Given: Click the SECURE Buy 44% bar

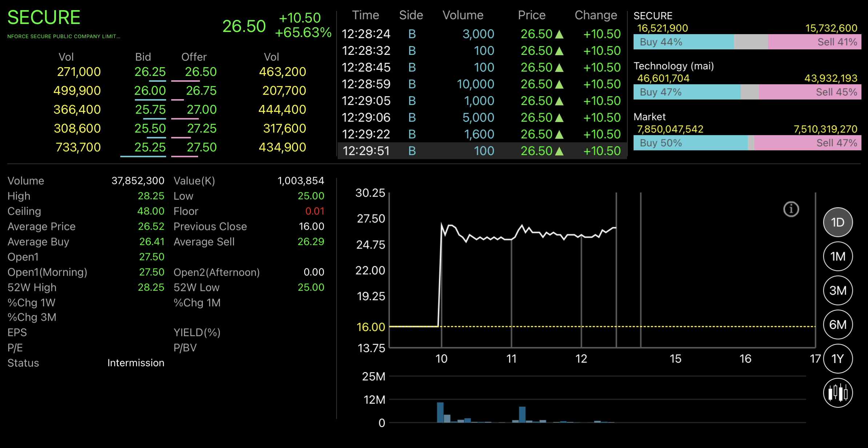Looking at the screenshot, I should pyautogui.click(x=683, y=42).
